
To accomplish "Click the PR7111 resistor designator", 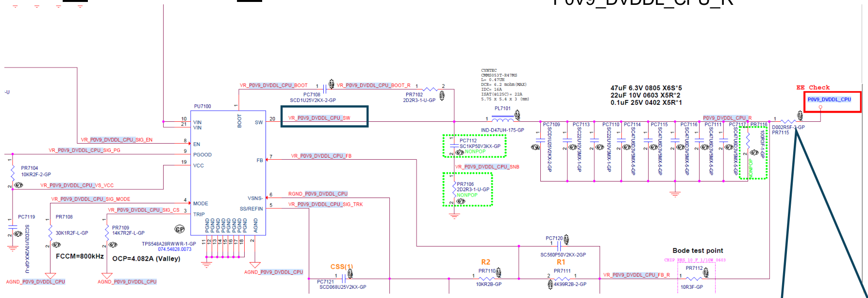I will (562, 271).
